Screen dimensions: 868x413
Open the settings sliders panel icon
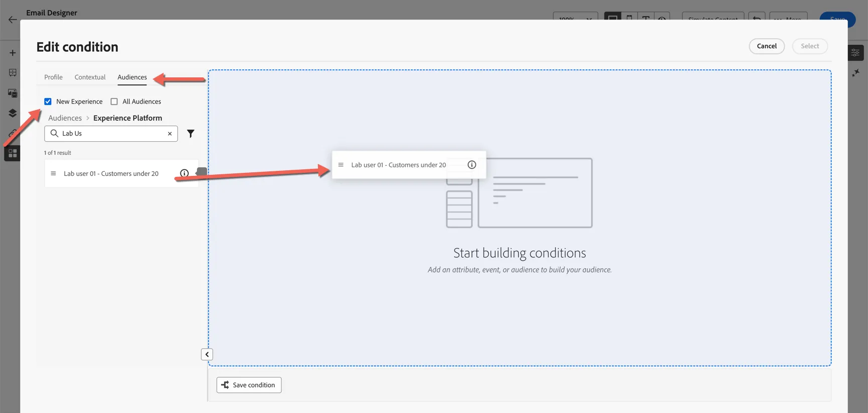pos(855,53)
